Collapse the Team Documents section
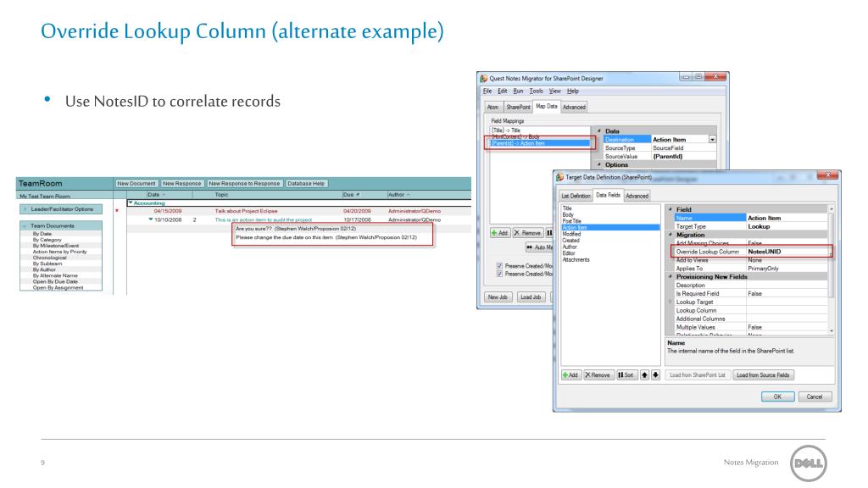The image size is (868, 488). click(25, 225)
